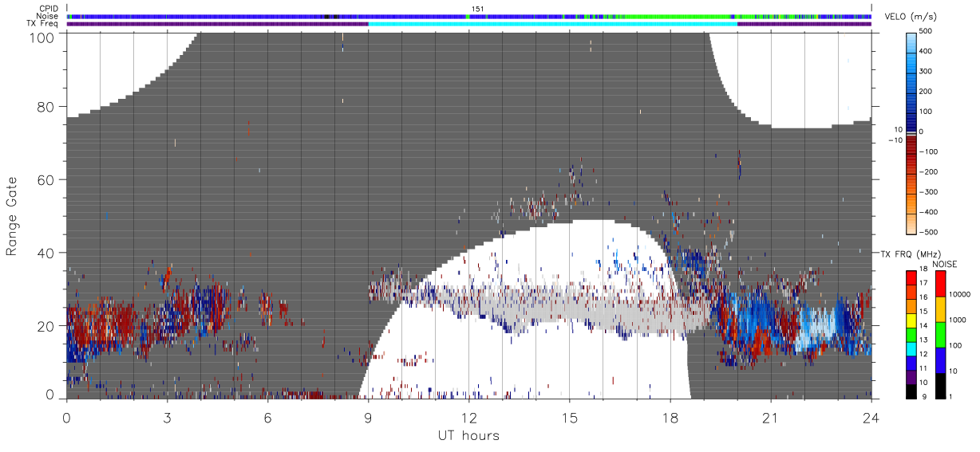Click UT hour 3 tick label
The image size is (980, 452).
pos(167,417)
